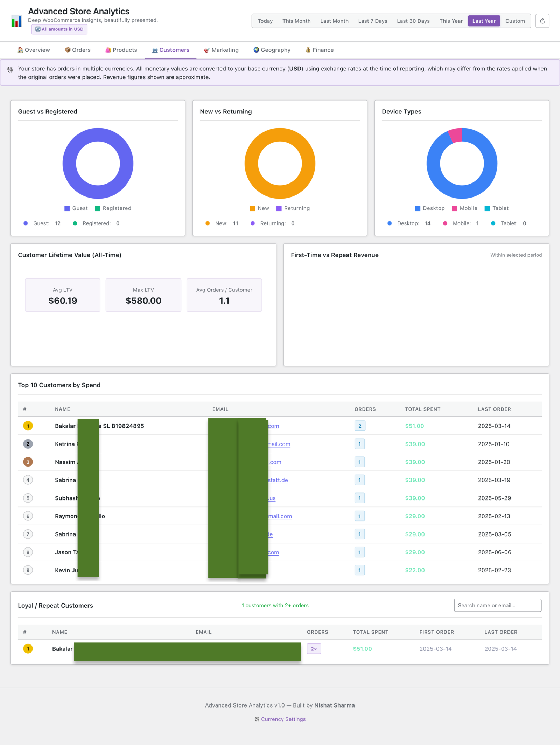Open the Overview tab
This screenshot has height=745, width=560.
point(34,50)
